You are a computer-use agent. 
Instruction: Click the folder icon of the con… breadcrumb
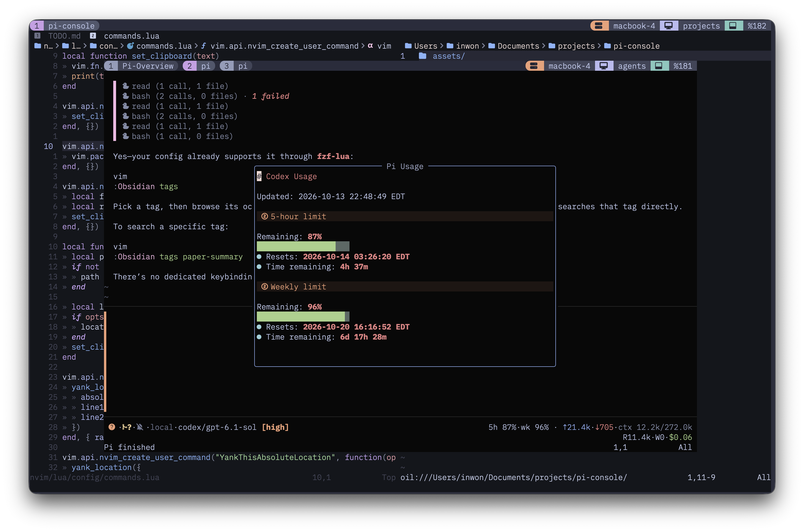93,46
